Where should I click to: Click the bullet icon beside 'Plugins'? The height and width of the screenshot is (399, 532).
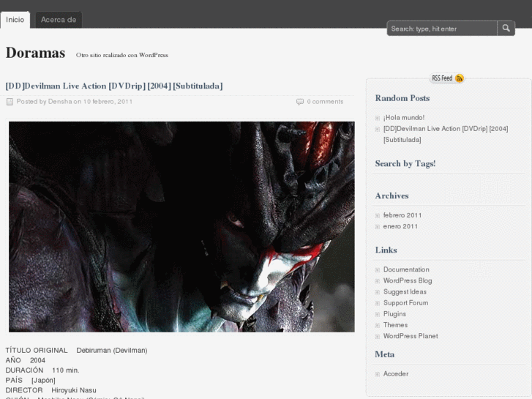(x=378, y=315)
